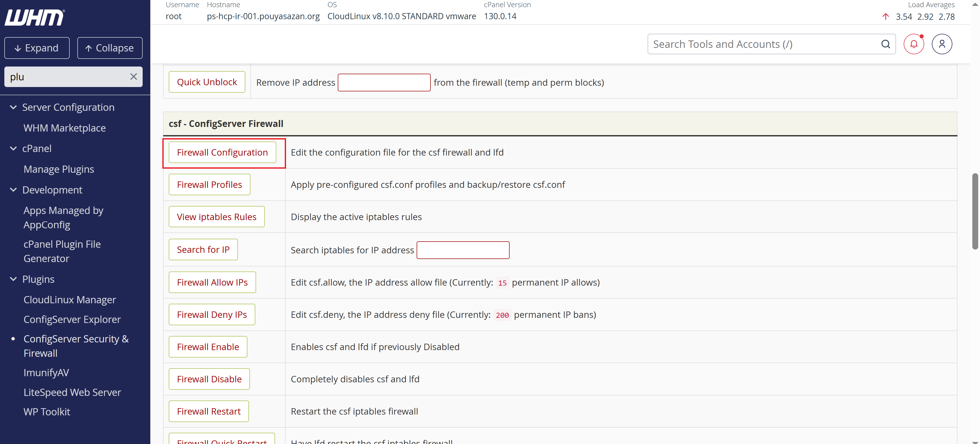Click Firewall Disable
The height and width of the screenshot is (444, 980).
point(209,379)
